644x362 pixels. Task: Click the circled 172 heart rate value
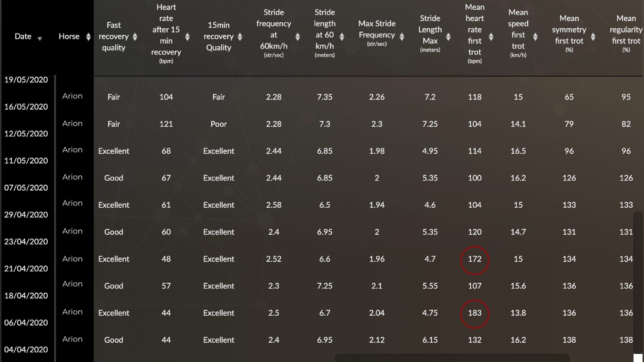[x=475, y=260]
